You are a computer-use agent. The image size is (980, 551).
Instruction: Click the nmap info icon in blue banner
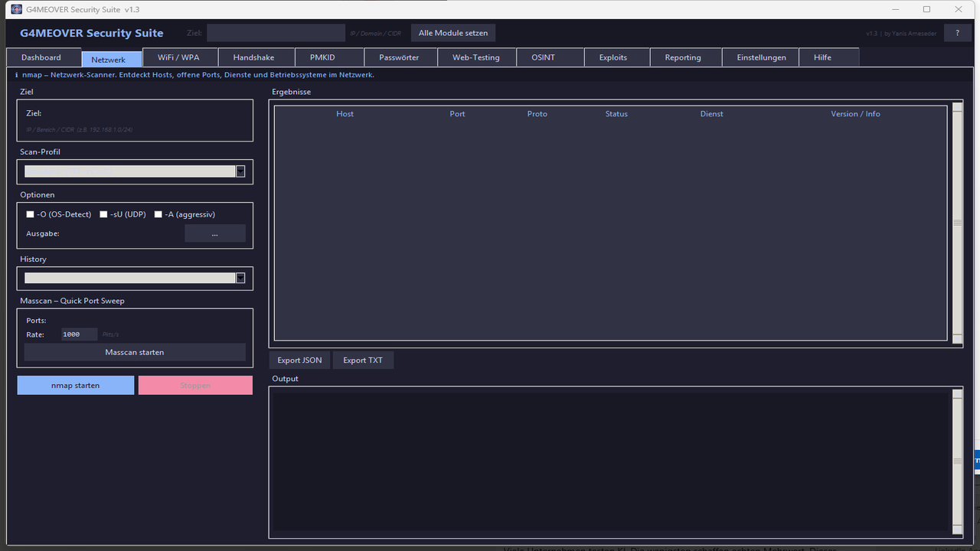tap(16, 75)
